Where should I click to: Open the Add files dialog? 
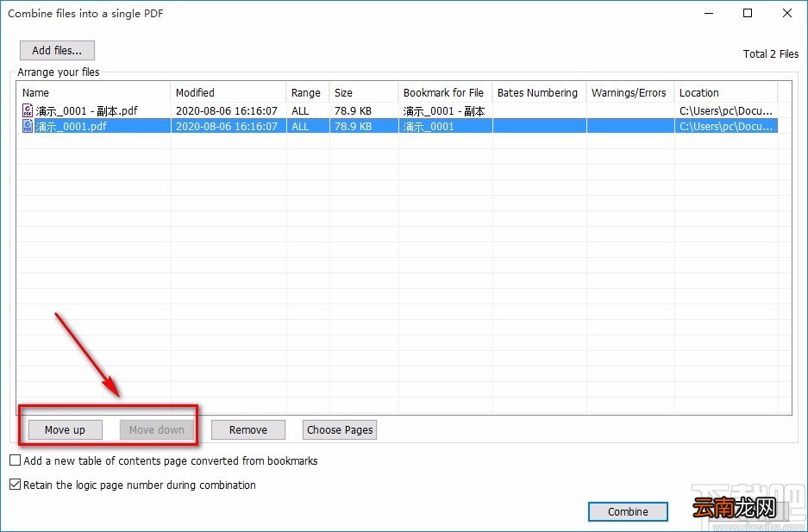(x=57, y=51)
